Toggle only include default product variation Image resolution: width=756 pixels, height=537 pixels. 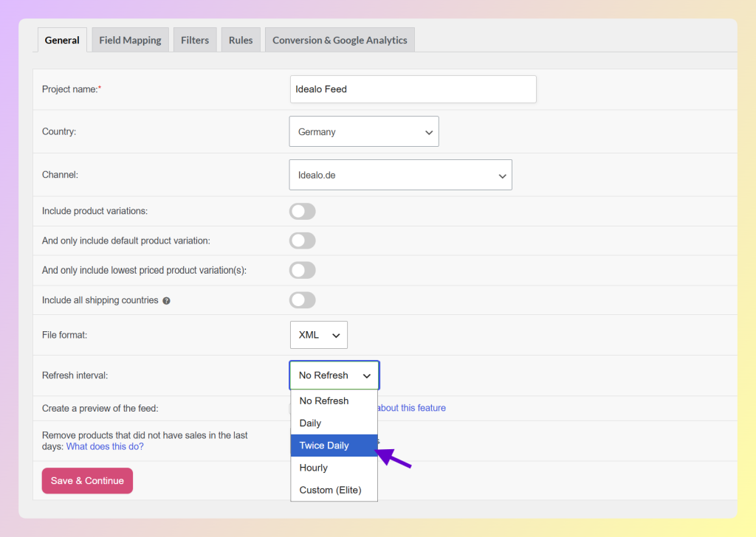click(x=302, y=240)
